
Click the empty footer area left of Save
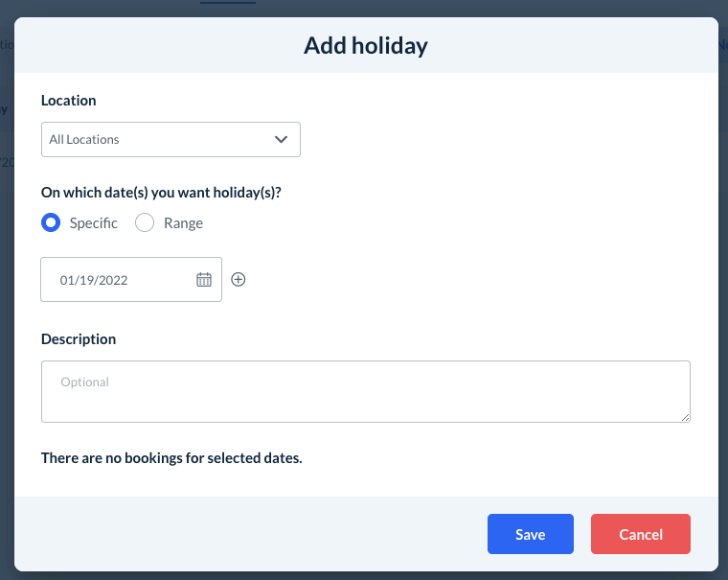coord(249,534)
